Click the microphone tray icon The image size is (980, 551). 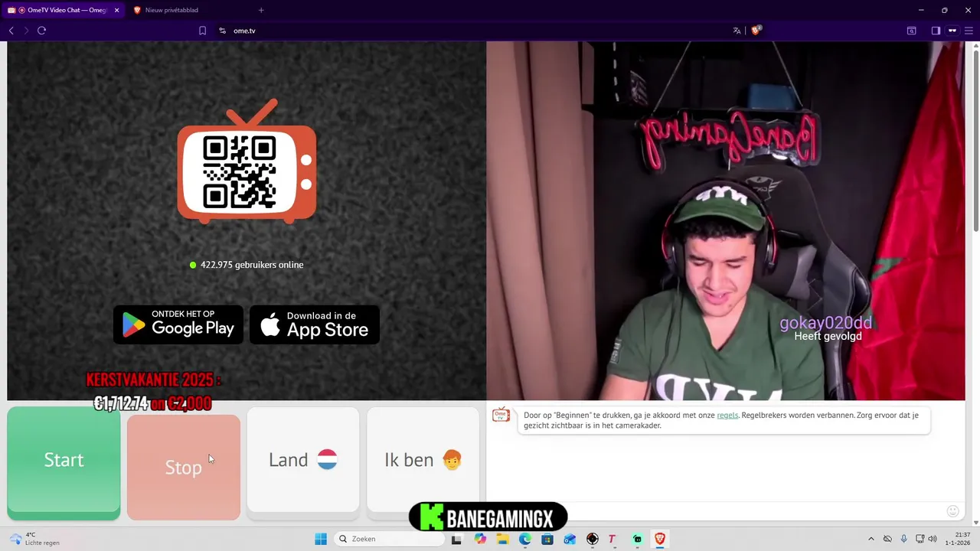904,539
